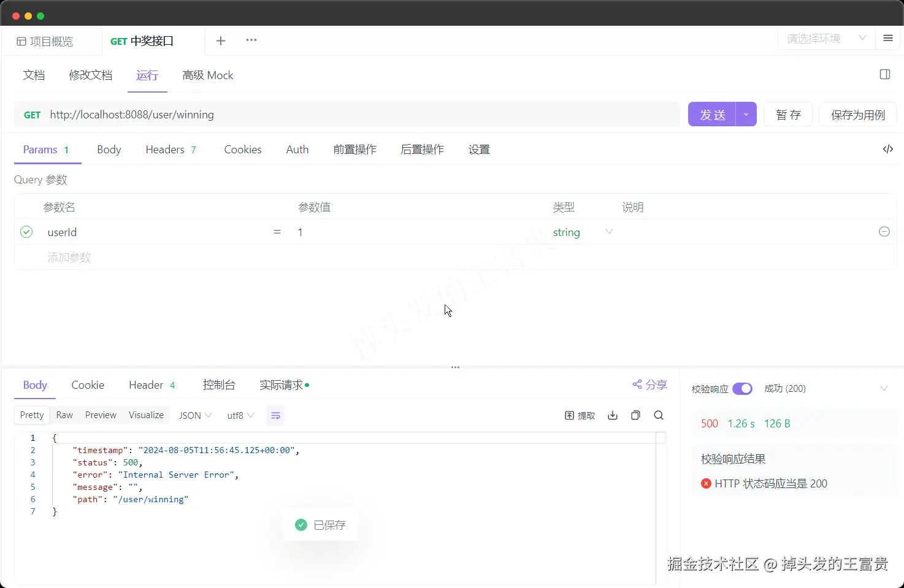Show generated code with the code icon
The height and width of the screenshot is (588, 904).
[887, 149]
